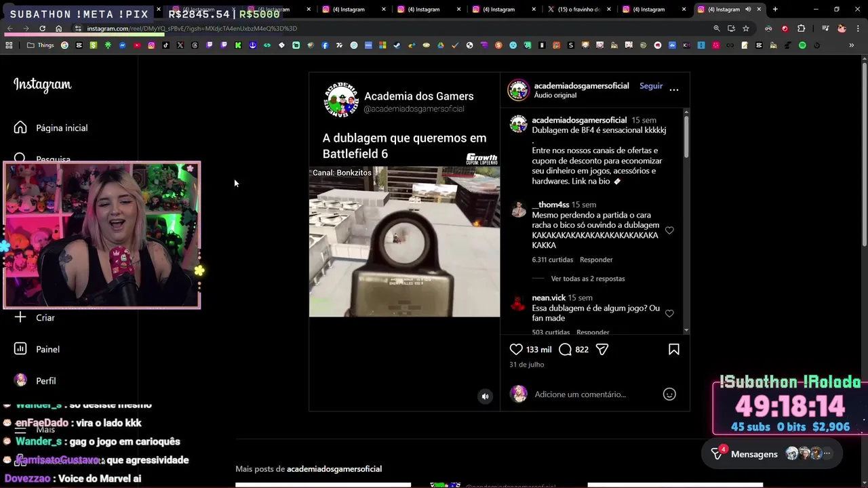The height and width of the screenshot is (488, 868).
Task: Open the 133 mil likes count
Action: point(539,350)
